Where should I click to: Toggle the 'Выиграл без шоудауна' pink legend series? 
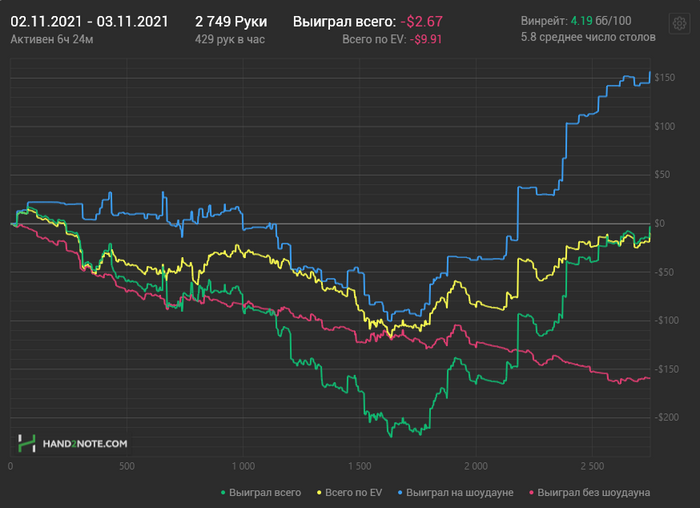click(589, 492)
